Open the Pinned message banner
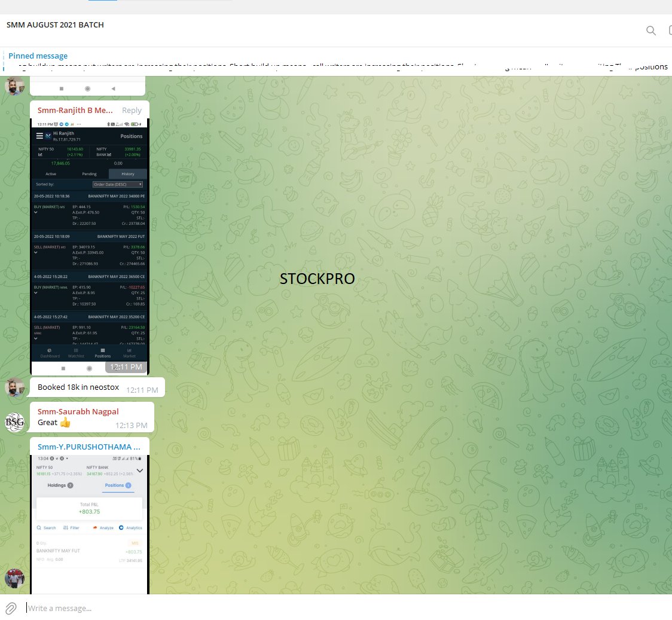672x620 pixels. 336,61
